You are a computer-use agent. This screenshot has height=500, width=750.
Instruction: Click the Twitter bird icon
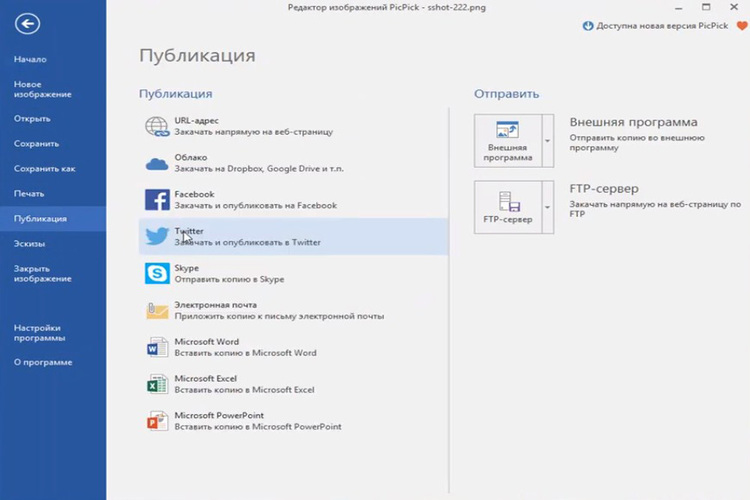tap(157, 236)
